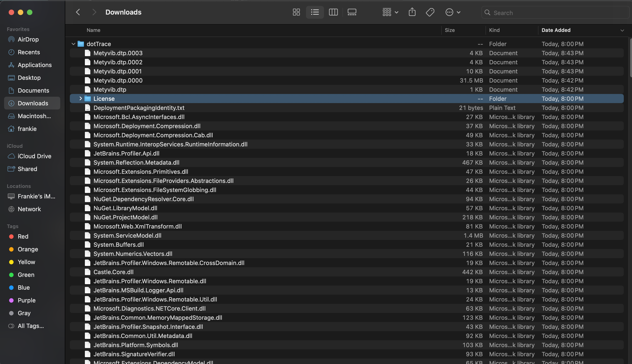Select file Metyvib.dtp.0002
632x364 pixels.
pos(347,62)
